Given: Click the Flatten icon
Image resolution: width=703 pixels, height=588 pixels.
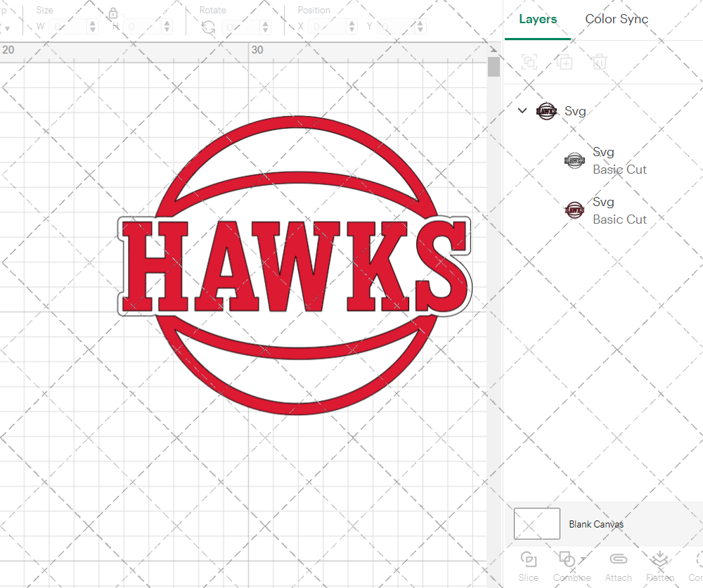Looking at the screenshot, I should tap(659, 559).
